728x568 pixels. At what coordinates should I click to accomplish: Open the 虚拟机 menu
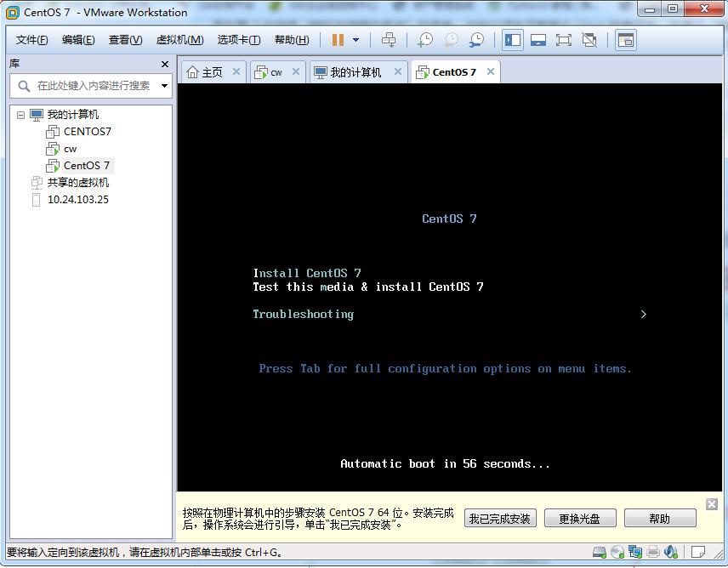178,39
